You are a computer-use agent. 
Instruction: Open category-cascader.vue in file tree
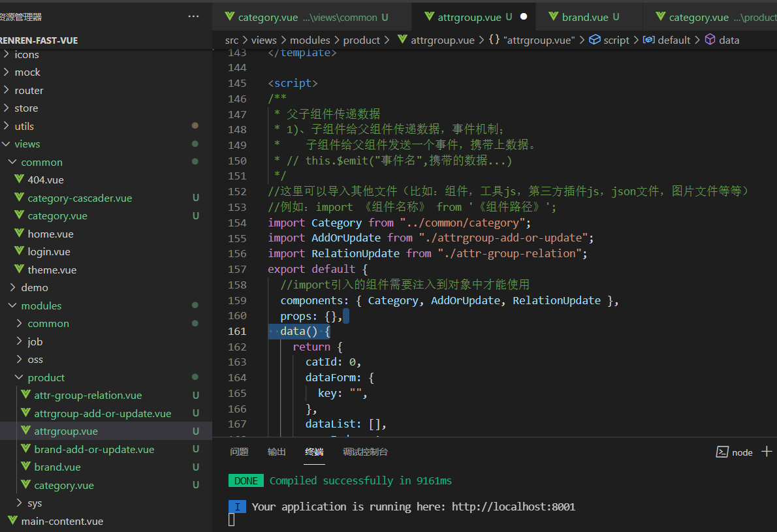(80, 198)
